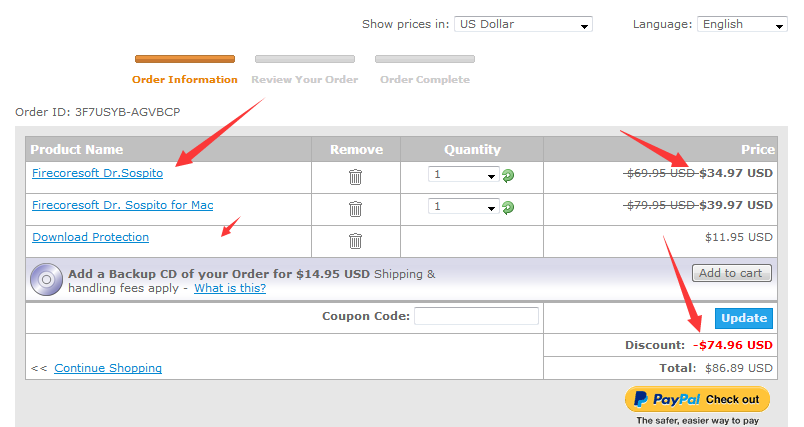This screenshot has width=804, height=427.
Task: Click the What is this? link
Action: (x=230, y=288)
